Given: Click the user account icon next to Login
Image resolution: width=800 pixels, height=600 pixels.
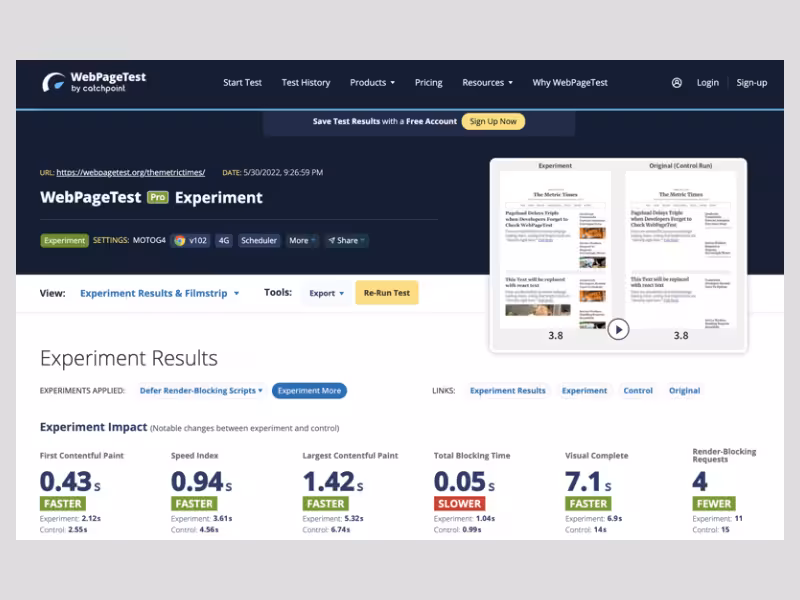Looking at the screenshot, I should [x=677, y=83].
